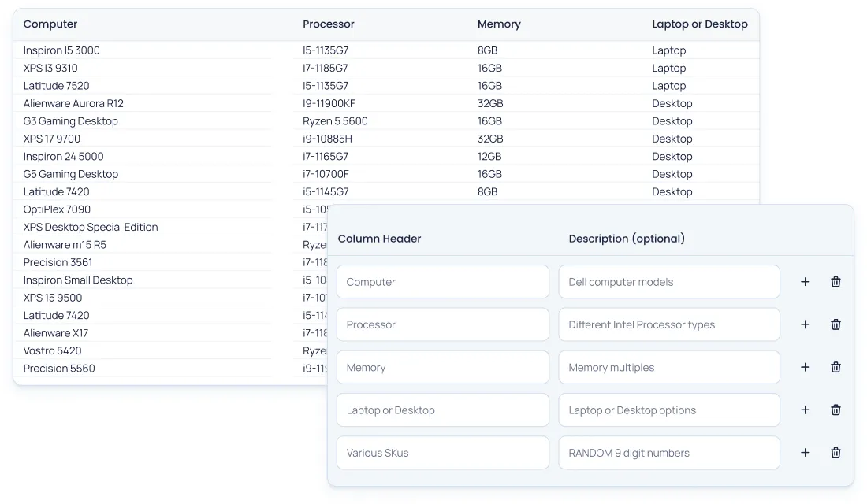Add a row after the Processor column
867x504 pixels.
(x=805, y=324)
